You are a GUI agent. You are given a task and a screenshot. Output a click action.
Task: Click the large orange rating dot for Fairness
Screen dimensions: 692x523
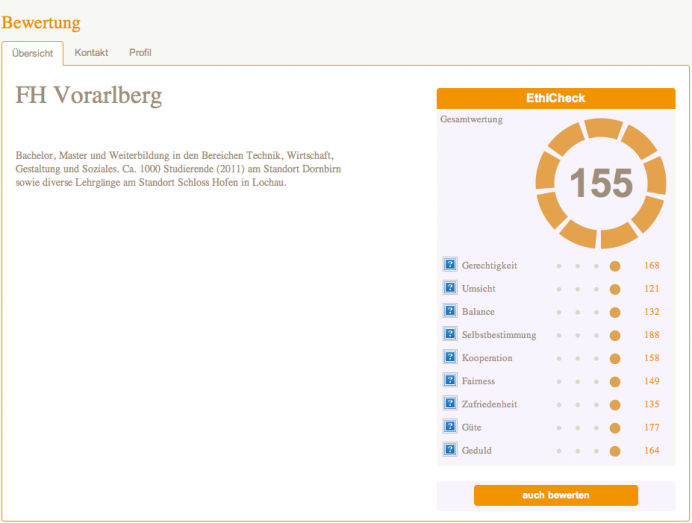click(x=615, y=382)
